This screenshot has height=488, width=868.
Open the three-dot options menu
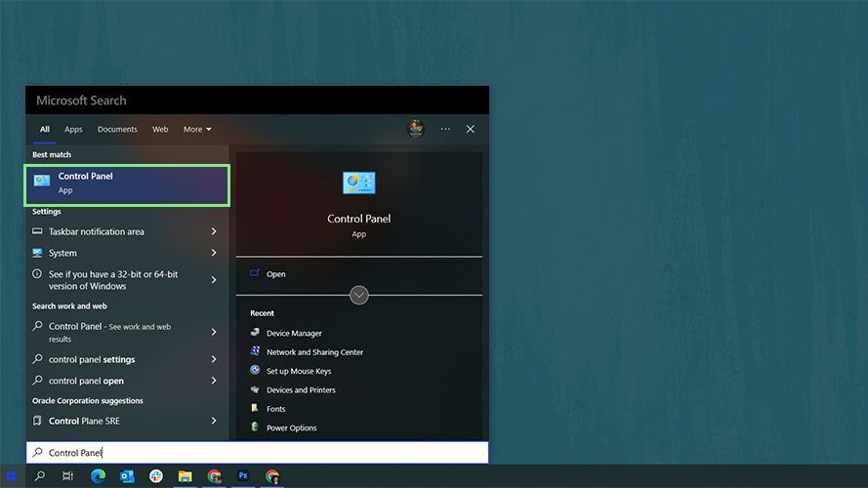point(445,129)
